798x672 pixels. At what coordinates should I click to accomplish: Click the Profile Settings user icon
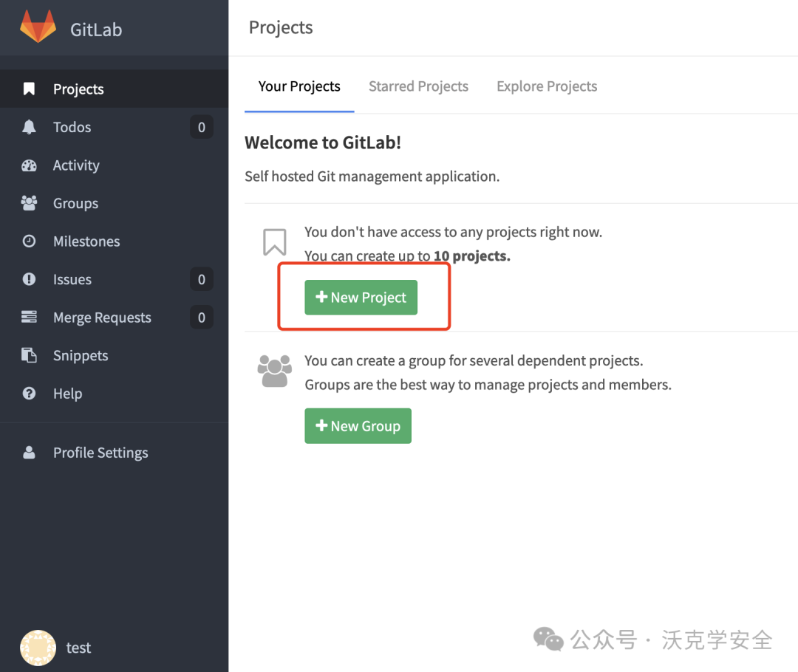coord(29,452)
